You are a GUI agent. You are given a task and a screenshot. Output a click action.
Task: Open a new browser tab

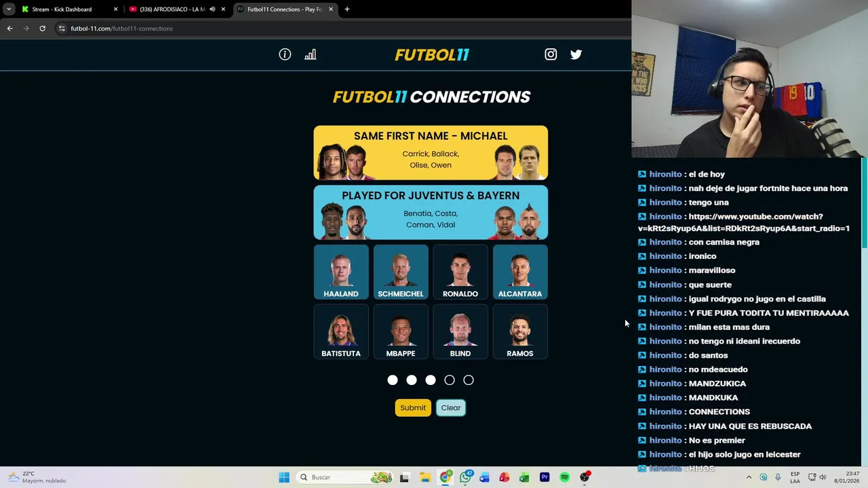347,9
